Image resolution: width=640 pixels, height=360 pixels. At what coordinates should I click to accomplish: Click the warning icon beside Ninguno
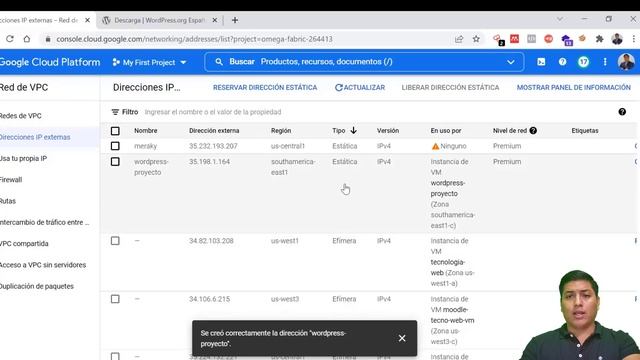pyautogui.click(x=435, y=146)
